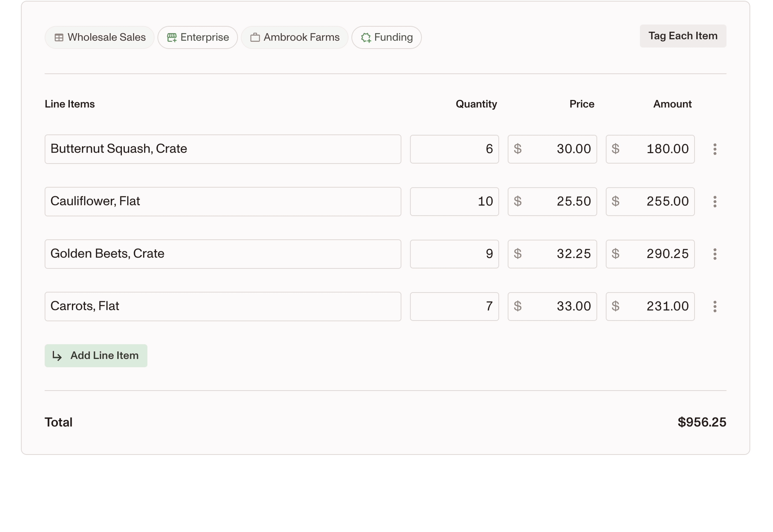
Task: Click the Funding badge icon
Action: click(x=366, y=38)
